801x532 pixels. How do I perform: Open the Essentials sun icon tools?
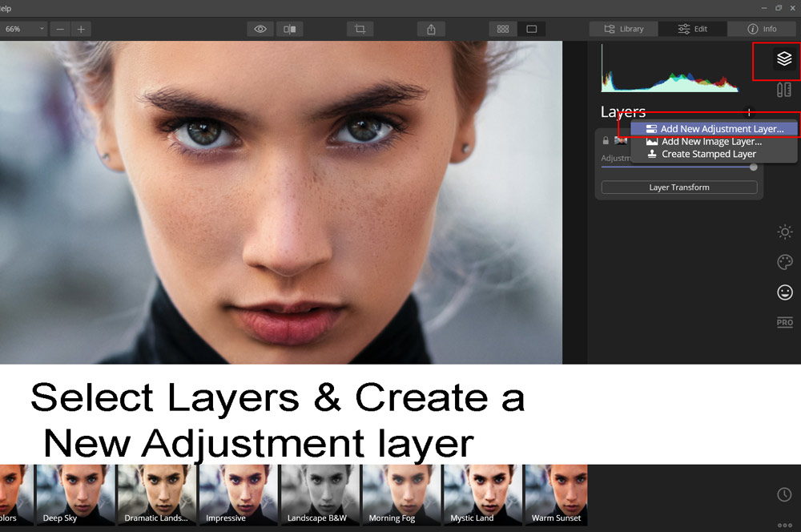coord(785,232)
